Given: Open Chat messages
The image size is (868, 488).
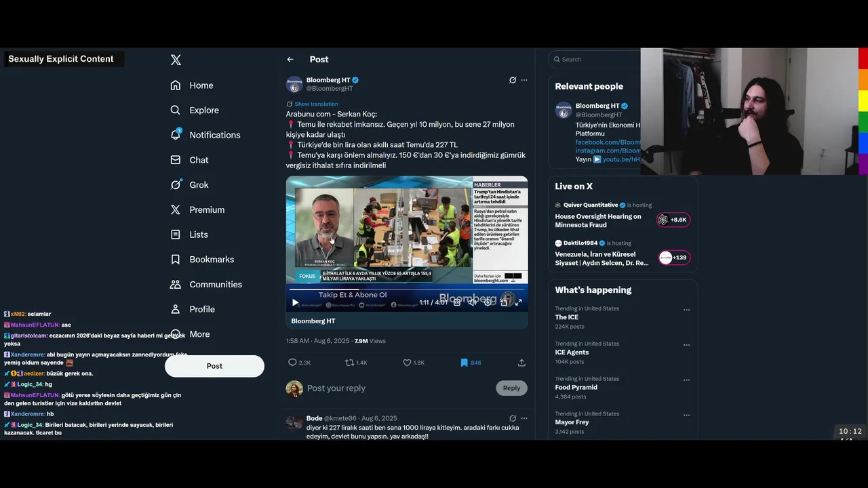Looking at the screenshot, I should (189, 160).
